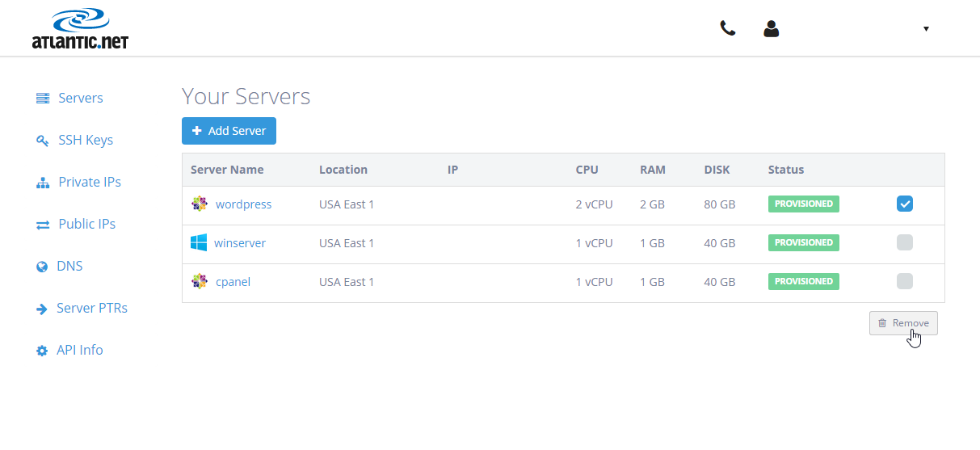Screen dimensions: 980x450
Task: Click USA East 1 in cpanel row
Action: (x=347, y=282)
